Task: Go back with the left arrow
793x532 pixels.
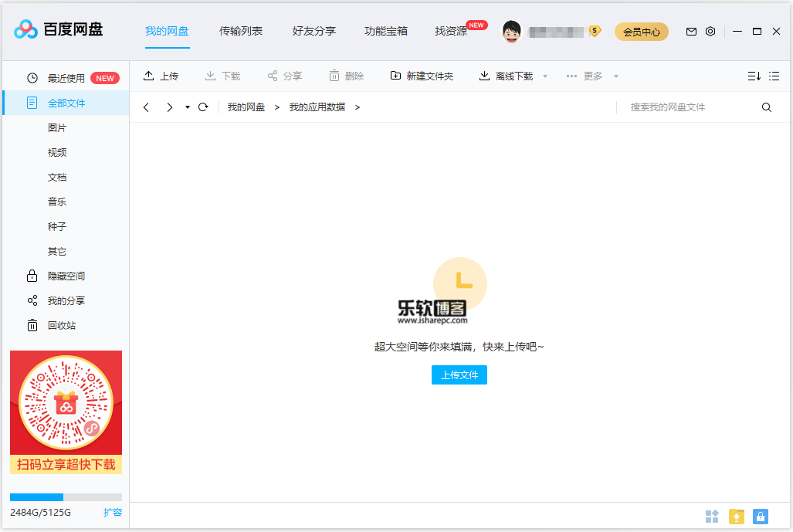Action: tap(146, 107)
